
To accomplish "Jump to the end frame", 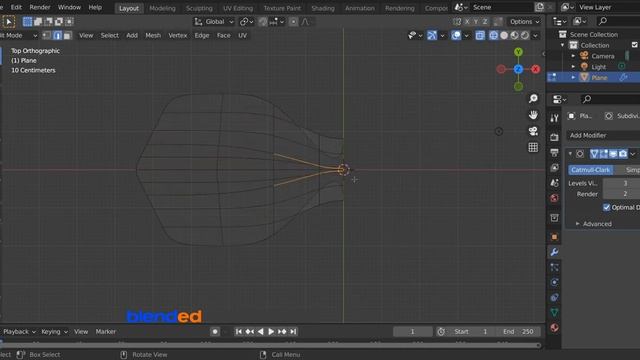I will coord(293,332).
